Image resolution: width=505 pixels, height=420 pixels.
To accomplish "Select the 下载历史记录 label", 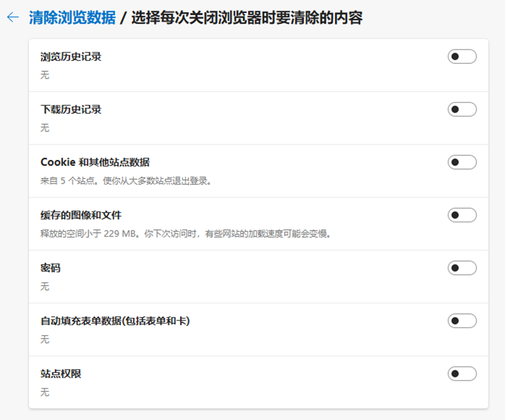I will click(71, 109).
